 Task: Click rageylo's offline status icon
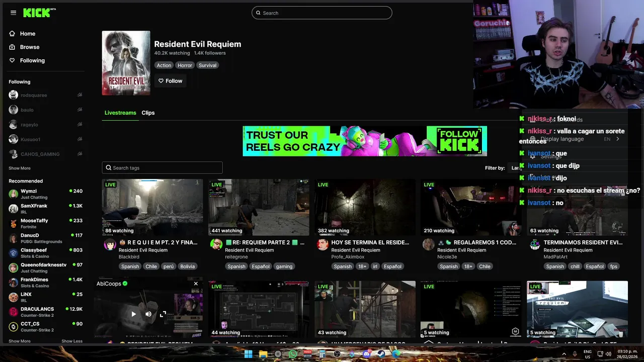point(79,125)
